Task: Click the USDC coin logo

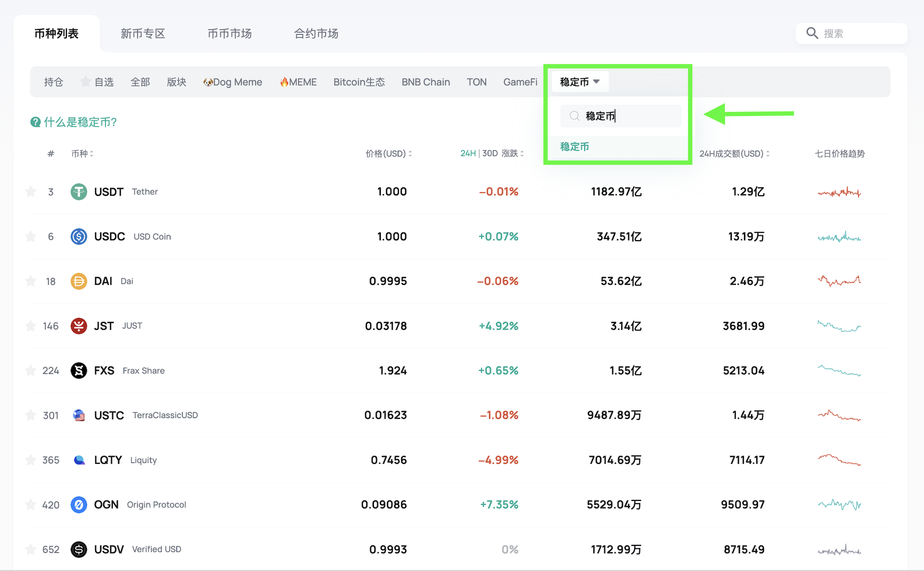Action: click(x=79, y=236)
